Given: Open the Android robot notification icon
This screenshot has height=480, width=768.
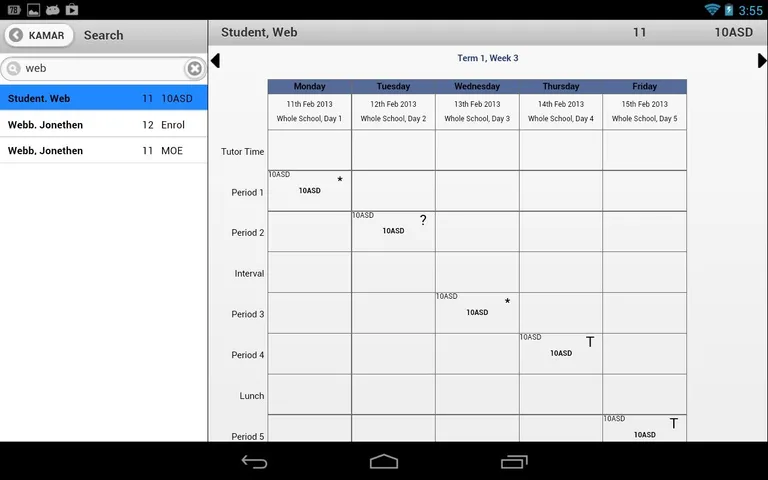Looking at the screenshot, I should (52, 9).
